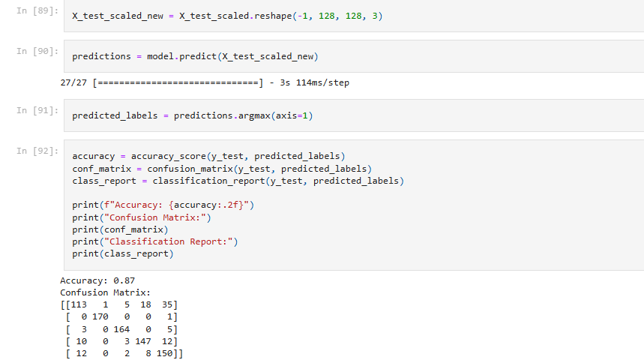The width and height of the screenshot is (644, 360).
Task: Click inside the model.predict code cell
Action: coord(354,56)
